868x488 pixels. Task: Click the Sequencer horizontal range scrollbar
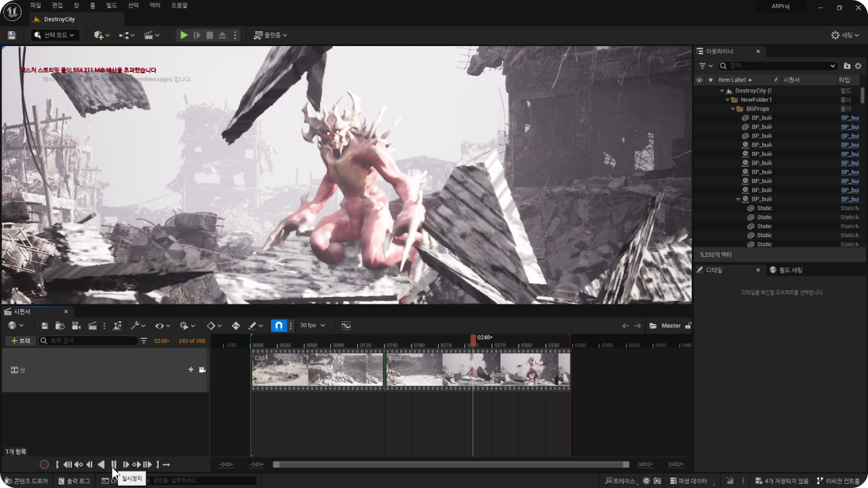click(x=451, y=464)
